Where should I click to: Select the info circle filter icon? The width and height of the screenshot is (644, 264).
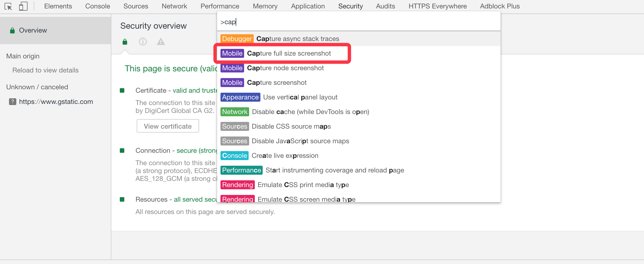point(143,42)
